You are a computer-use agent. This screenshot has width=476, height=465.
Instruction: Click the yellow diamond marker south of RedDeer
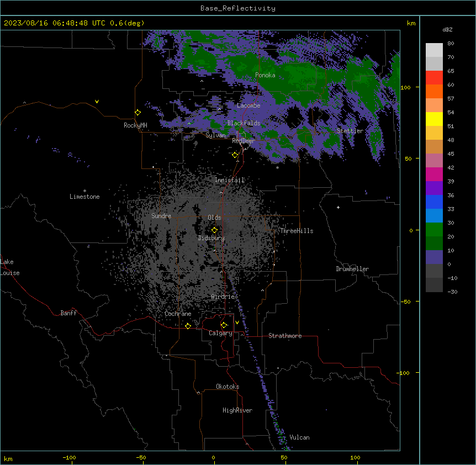tap(235, 155)
